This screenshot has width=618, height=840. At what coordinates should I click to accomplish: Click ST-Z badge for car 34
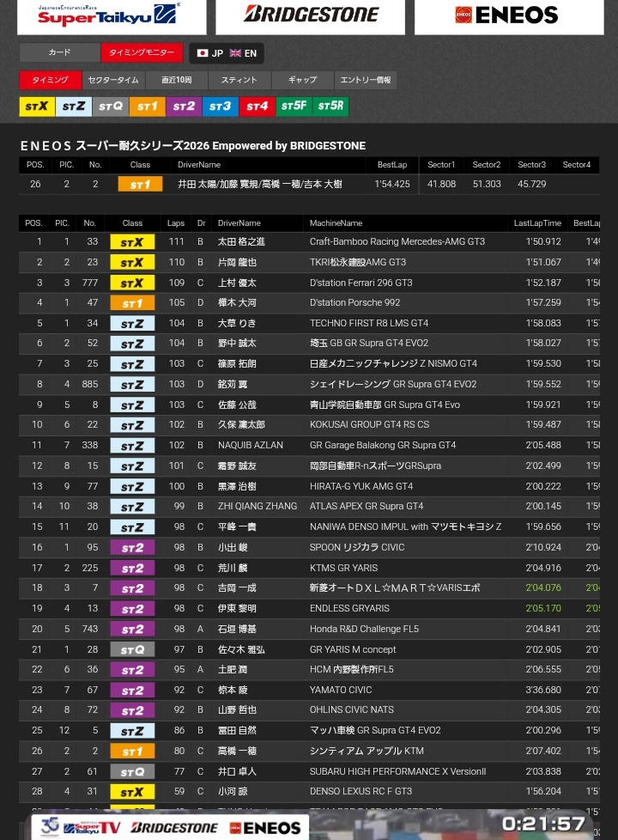coord(132,324)
